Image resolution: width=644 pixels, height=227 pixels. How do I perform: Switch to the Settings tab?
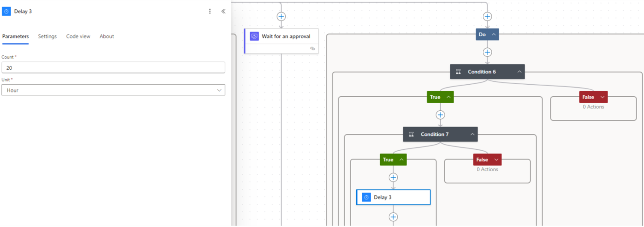[x=47, y=36]
